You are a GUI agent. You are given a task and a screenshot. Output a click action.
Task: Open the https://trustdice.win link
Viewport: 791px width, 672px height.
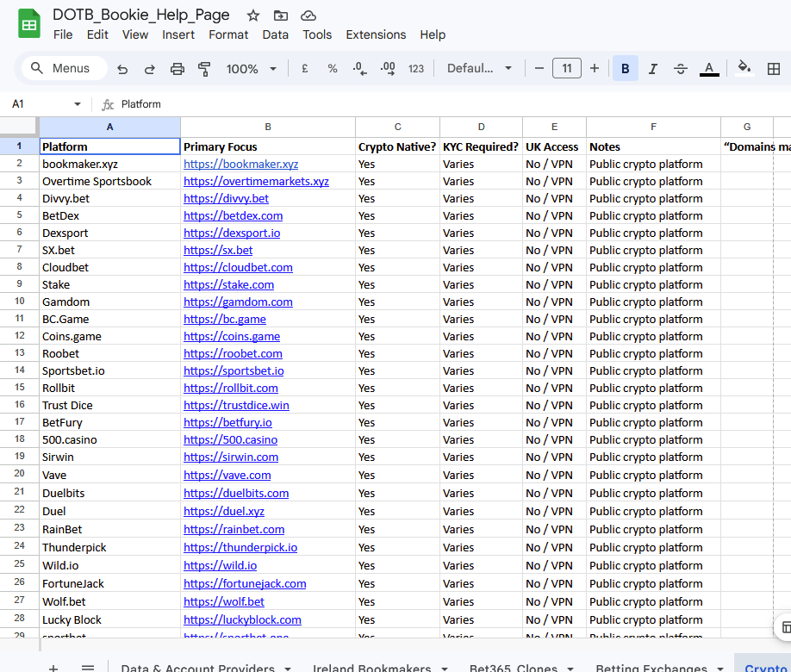[236, 405]
